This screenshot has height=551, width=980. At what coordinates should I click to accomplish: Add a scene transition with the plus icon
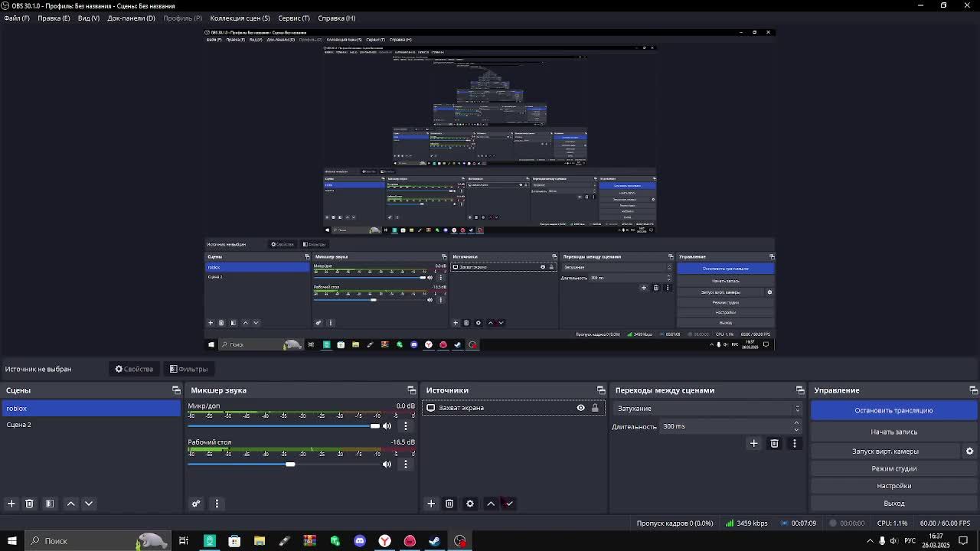(753, 443)
